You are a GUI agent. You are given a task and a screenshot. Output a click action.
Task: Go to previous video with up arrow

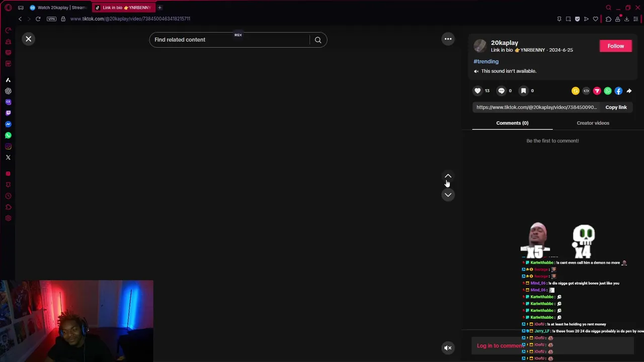pyautogui.click(x=448, y=176)
